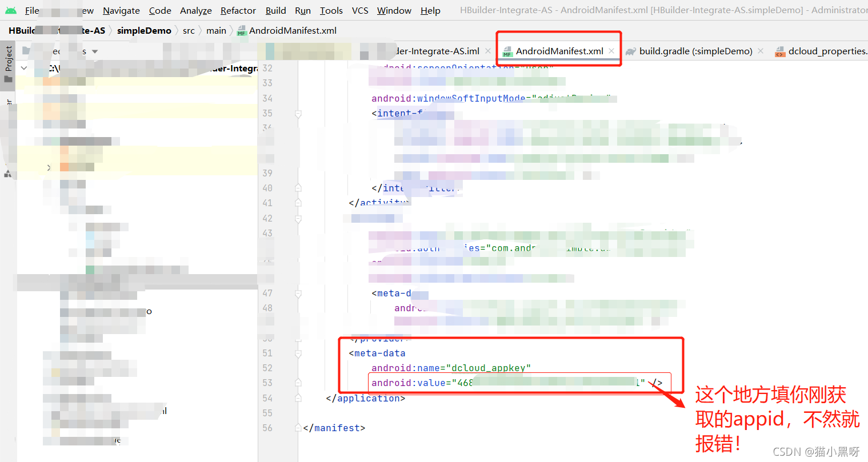The image size is (868, 462).
Task: Open the Build menu
Action: (275, 10)
